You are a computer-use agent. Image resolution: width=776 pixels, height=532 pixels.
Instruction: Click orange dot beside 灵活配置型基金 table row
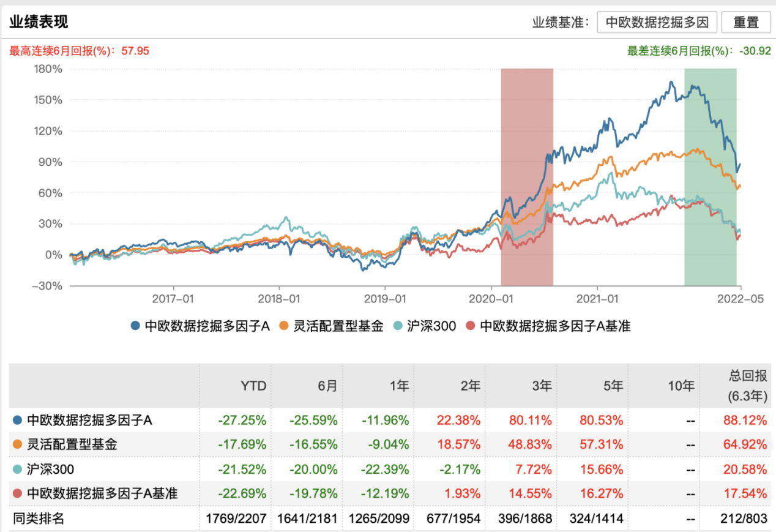(17, 444)
